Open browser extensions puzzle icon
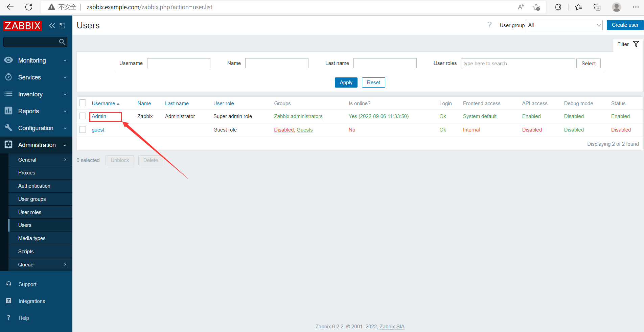This screenshot has width=644, height=332. click(x=558, y=7)
